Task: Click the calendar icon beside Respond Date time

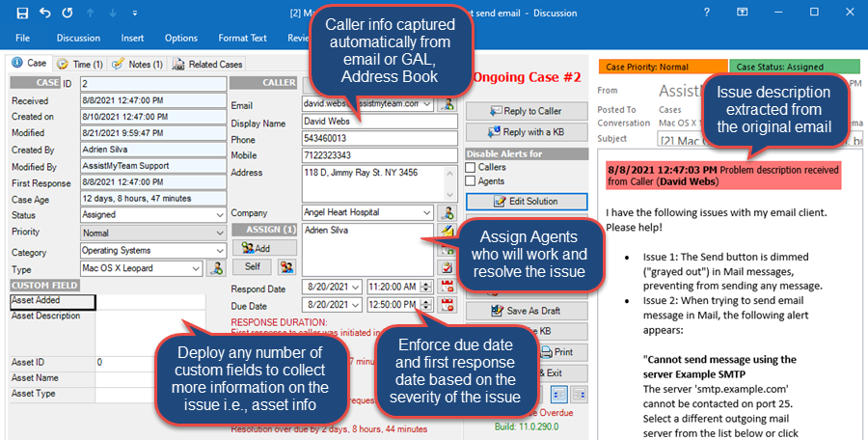Action: [x=447, y=287]
